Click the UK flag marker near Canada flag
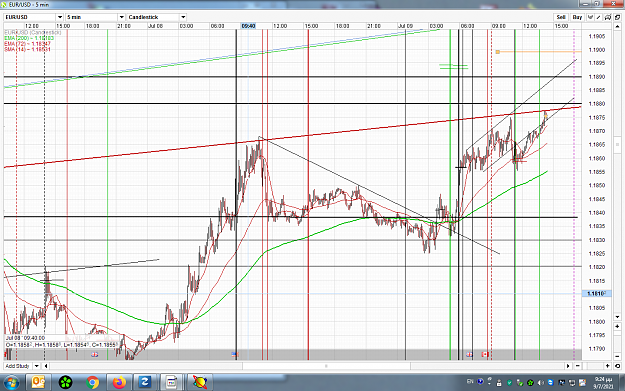Viewport: 625px width, 391px height. click(x=469, y=354)
